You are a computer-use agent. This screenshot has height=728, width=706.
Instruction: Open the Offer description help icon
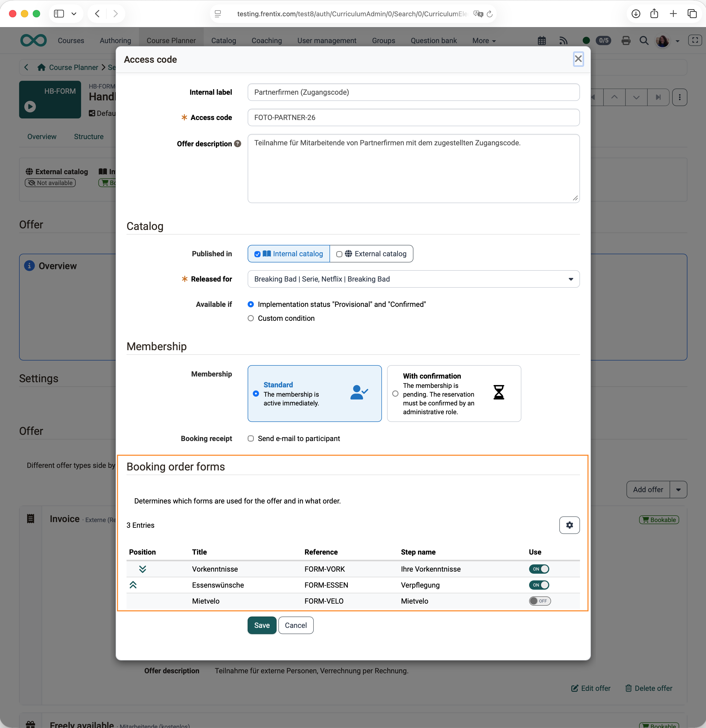click(x=237, y=144)
